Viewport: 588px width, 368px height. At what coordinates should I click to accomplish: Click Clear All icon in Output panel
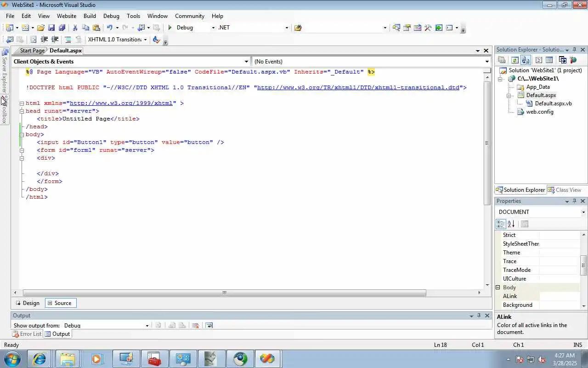[x=195, y=325]
